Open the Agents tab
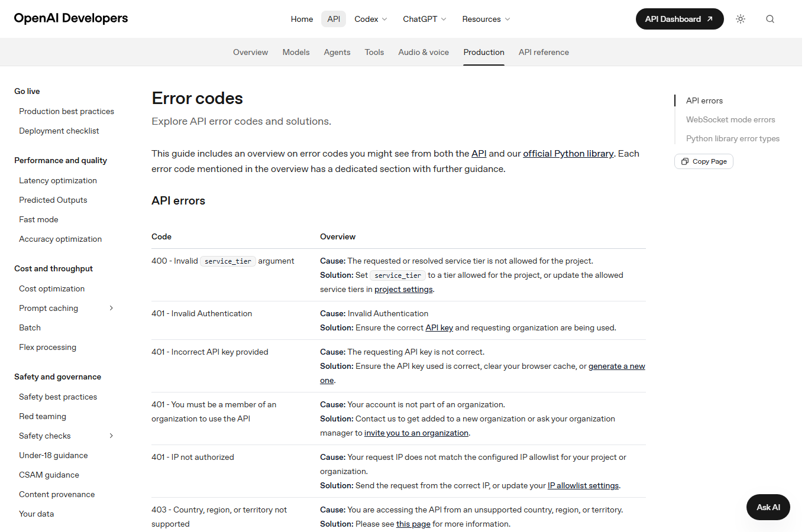The width and height of the screenshot is (808, 532). (x=337, y=52)
